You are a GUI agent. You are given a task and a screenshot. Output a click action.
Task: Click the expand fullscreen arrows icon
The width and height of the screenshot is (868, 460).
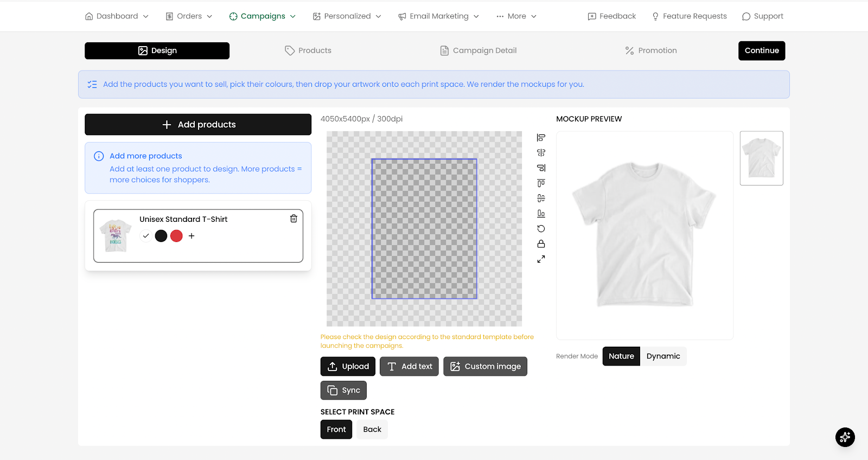click(541, 259)
